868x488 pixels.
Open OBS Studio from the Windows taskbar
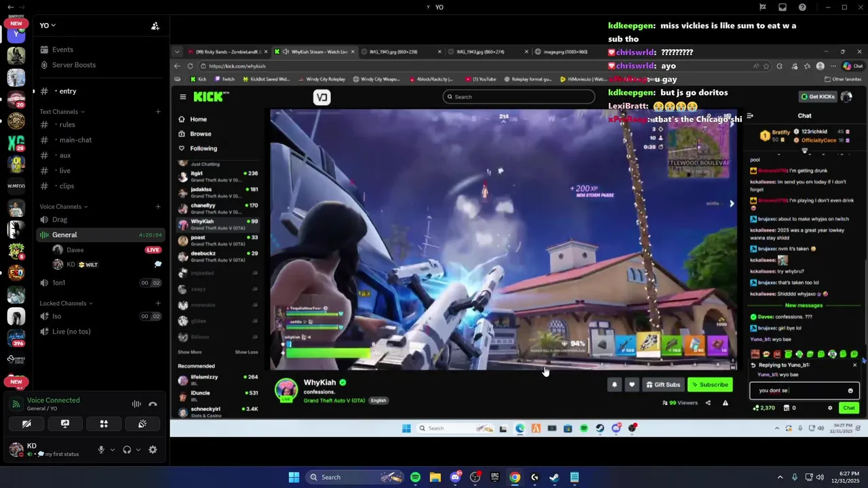coord(475,477)
